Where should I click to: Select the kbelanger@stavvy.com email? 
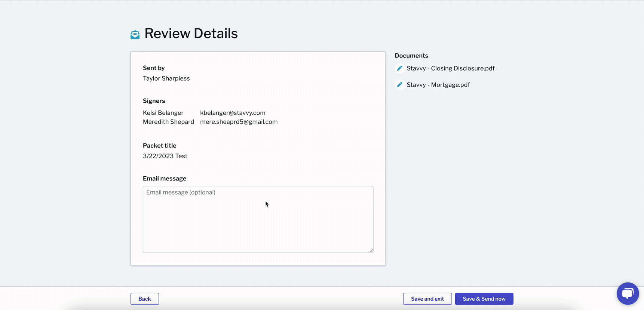tap(233, 113)
